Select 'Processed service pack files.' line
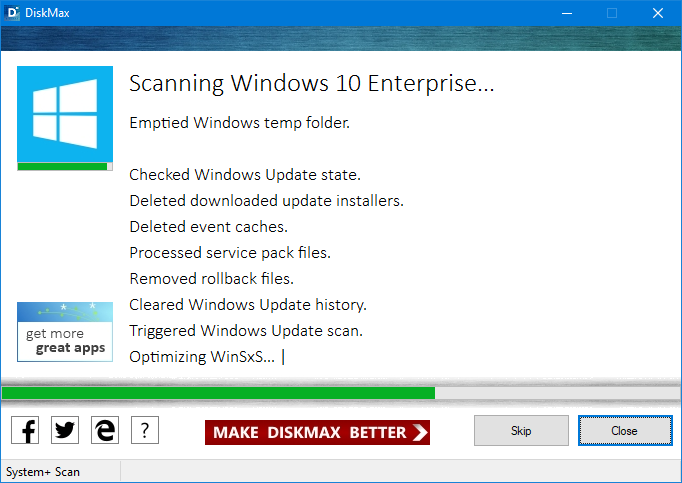The height and width of the screenshot is (483, 682). (x=230, y=253)
